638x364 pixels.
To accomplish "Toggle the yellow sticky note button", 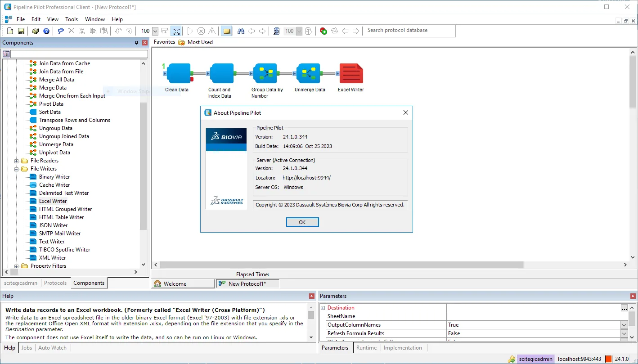I will 227,31.
